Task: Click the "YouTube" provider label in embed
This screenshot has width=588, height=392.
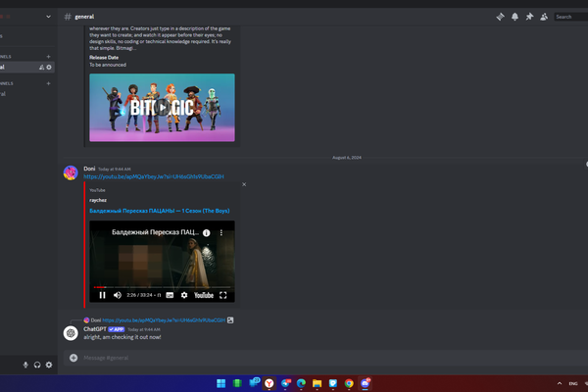Action: [x=97, y=190]
